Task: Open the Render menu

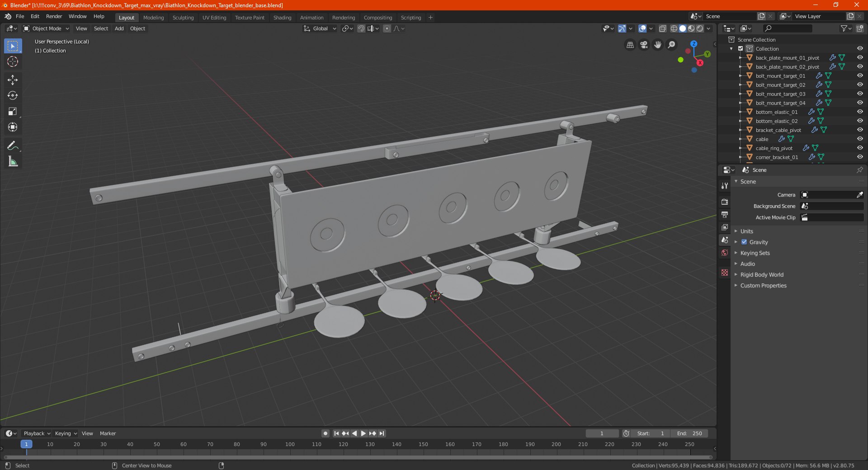Action: [54, 16]
